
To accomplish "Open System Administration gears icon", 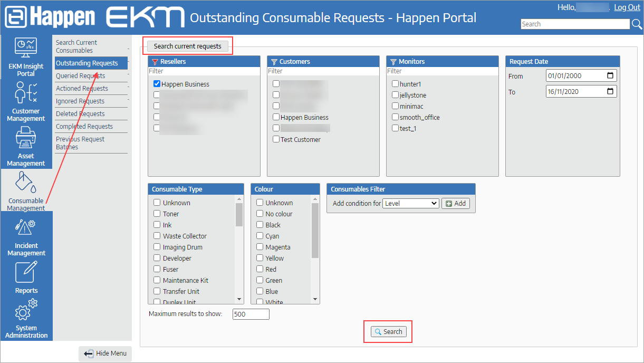I will [26, 310].
